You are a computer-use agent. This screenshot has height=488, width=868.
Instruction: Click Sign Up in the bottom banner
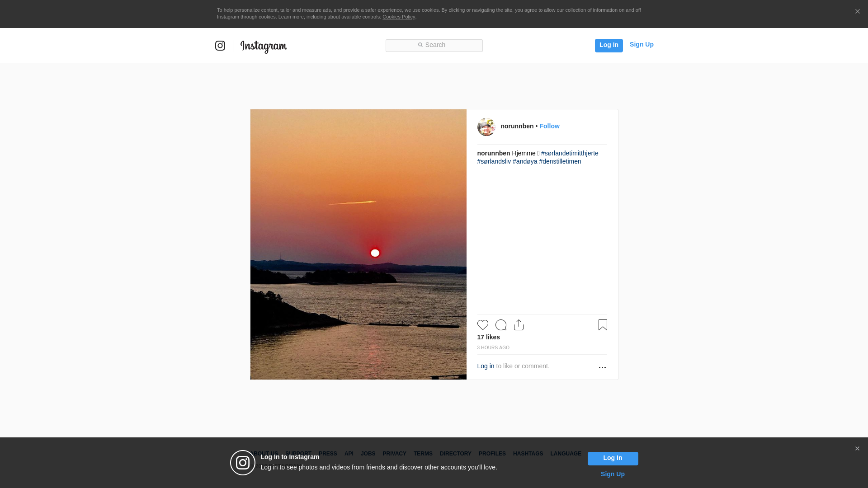(x=613, y=474)
